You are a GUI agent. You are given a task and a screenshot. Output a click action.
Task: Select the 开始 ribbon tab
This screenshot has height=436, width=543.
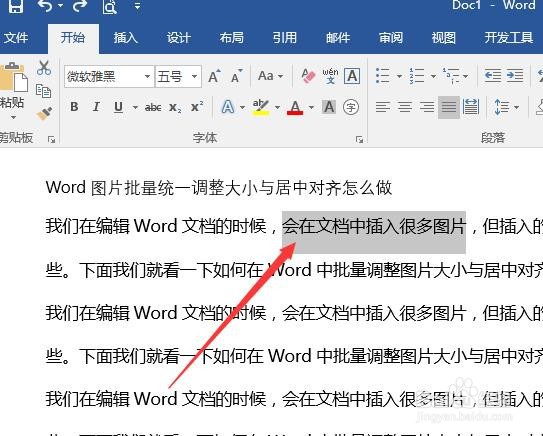[x=73, y=37]
